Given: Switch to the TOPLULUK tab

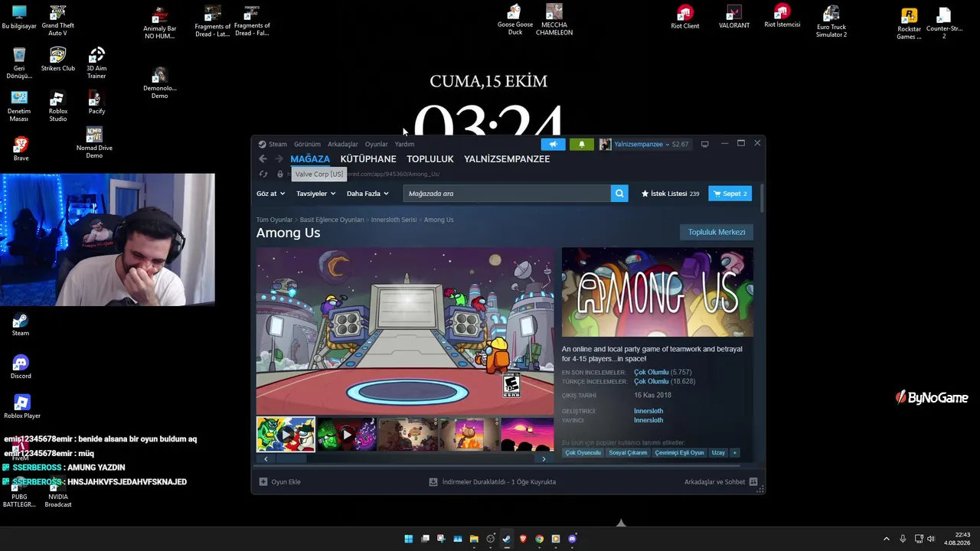Looking at the screenshot, I should (x=430, y=159).
